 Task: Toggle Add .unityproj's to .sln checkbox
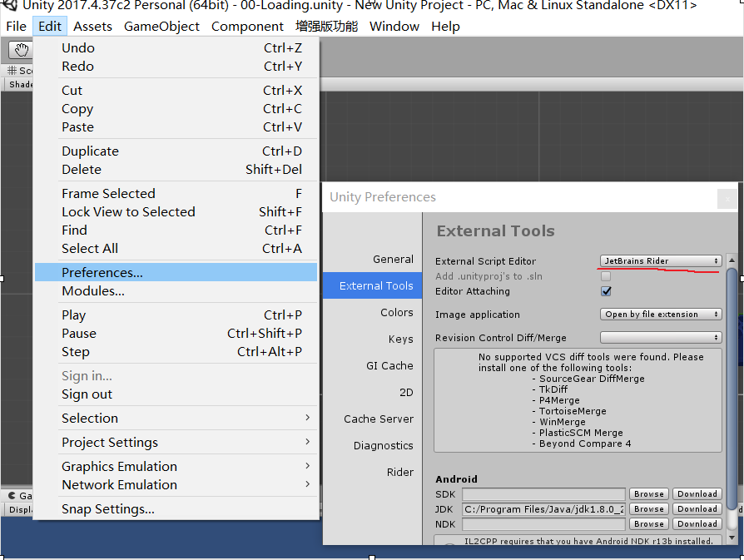(606, 275)
